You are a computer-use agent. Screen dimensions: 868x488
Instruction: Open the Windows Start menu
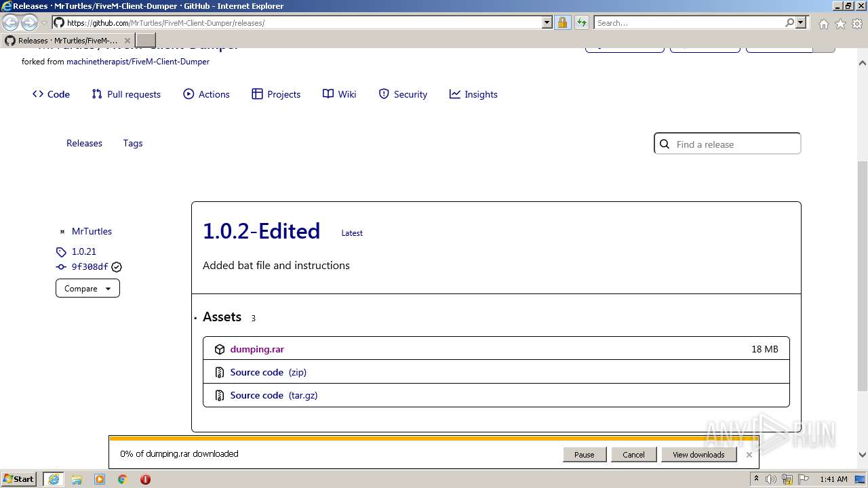pos(18,479)
